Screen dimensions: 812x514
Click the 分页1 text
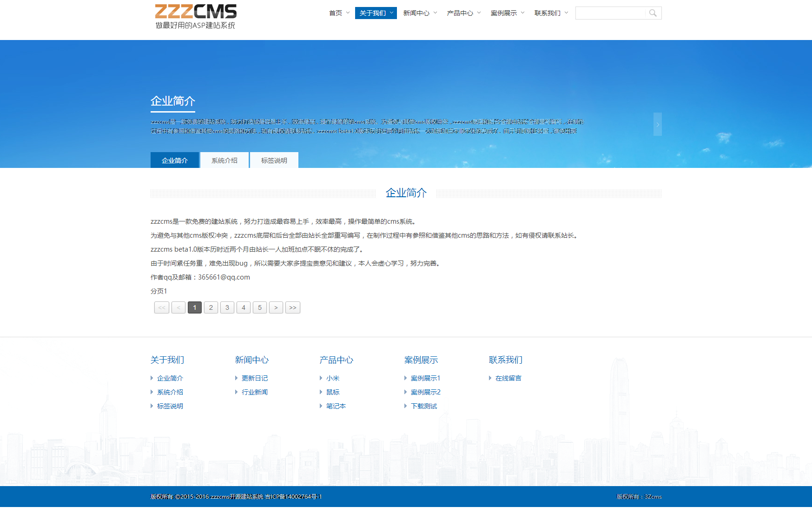(159, 291)
